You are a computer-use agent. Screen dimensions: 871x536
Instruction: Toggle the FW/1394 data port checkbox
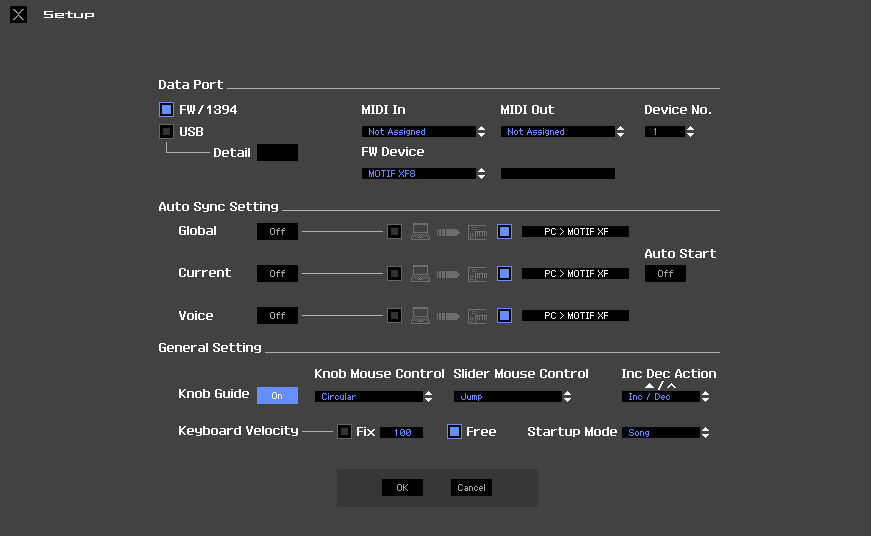[166, 109]
